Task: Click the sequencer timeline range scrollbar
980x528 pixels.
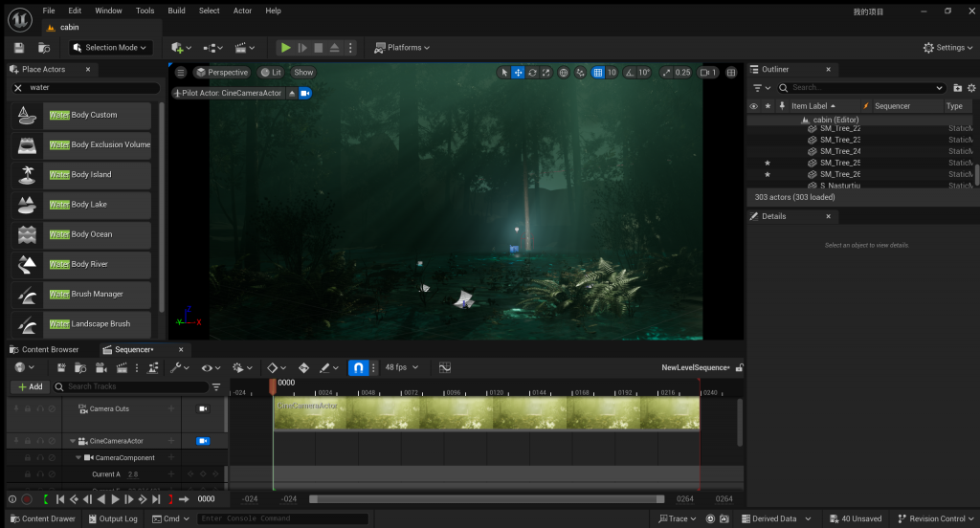Action: (x=486, y=498)
